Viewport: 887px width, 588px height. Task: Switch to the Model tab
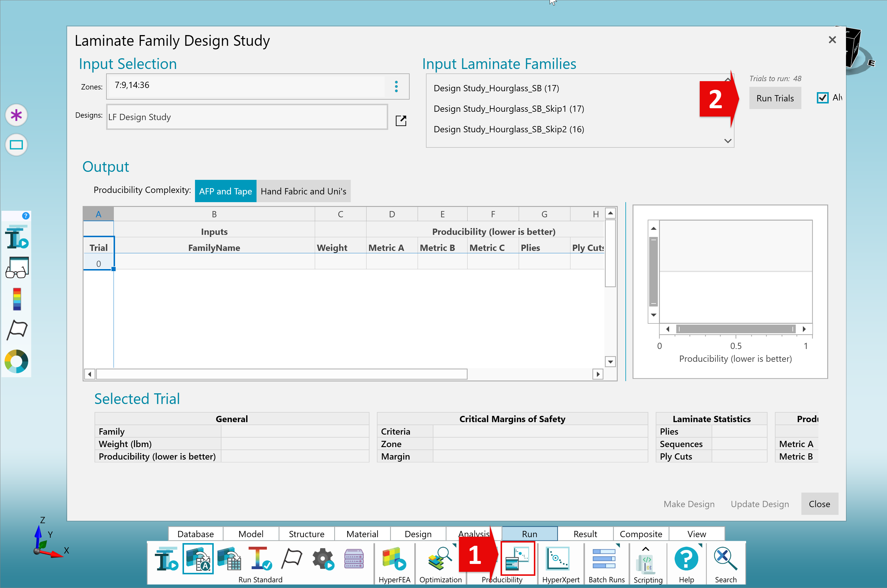pyautogui.click(x=251, y=534)
